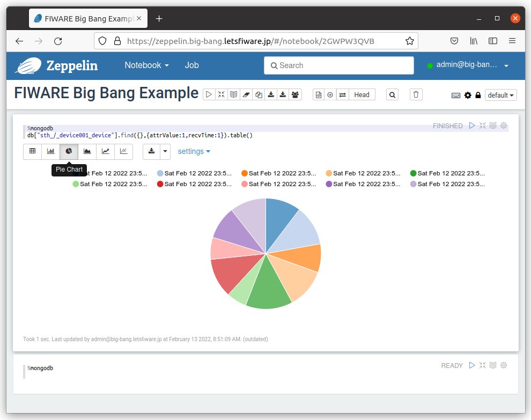The width and height of the screenshot is (531, 420).
Task: Toggle red legend entry
Action: (x=194, y=184)
